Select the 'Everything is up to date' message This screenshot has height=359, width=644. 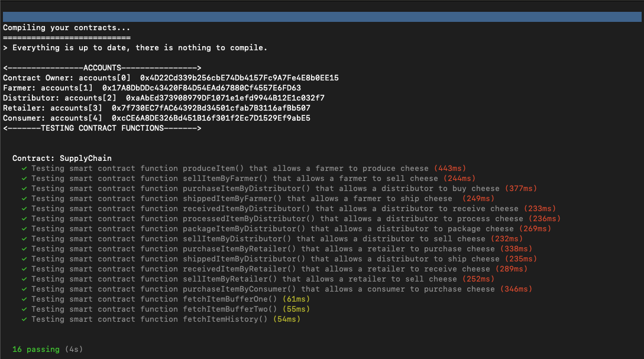click(x=135, y=48)
